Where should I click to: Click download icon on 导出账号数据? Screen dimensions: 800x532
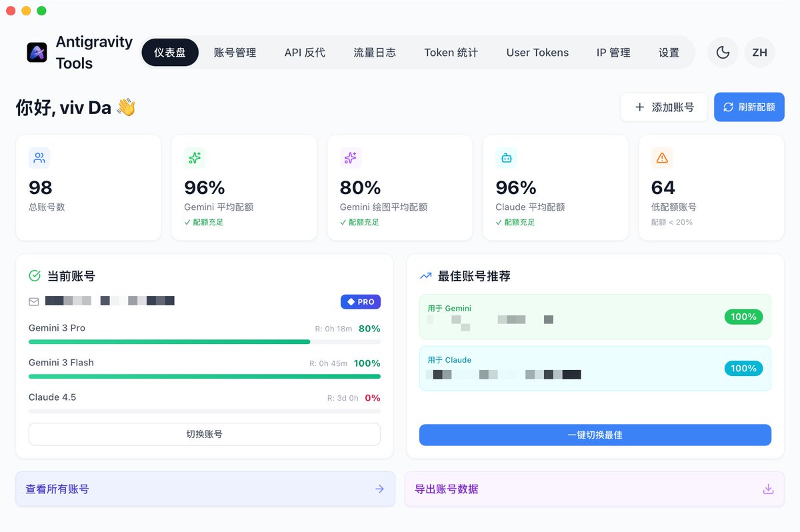768,489
